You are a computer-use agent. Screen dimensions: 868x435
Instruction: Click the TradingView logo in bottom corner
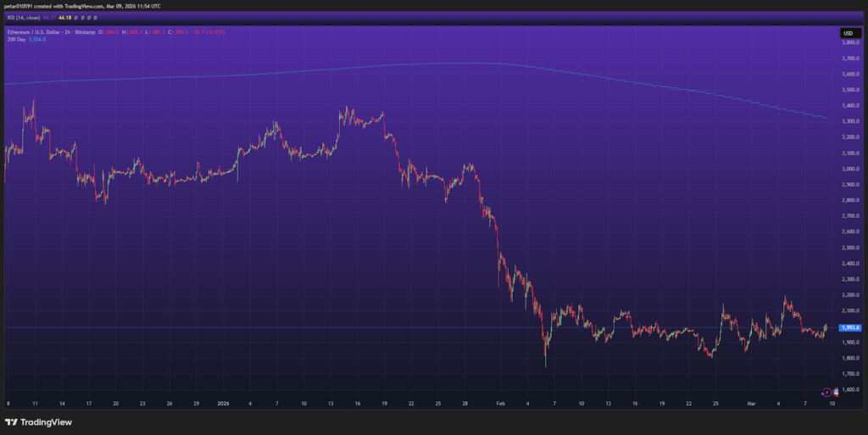39,422
